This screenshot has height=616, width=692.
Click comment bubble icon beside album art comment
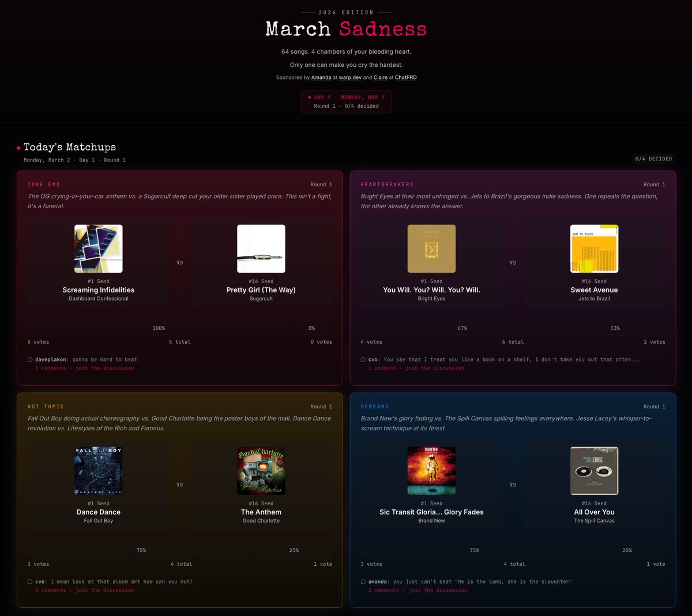pos(30,581)
